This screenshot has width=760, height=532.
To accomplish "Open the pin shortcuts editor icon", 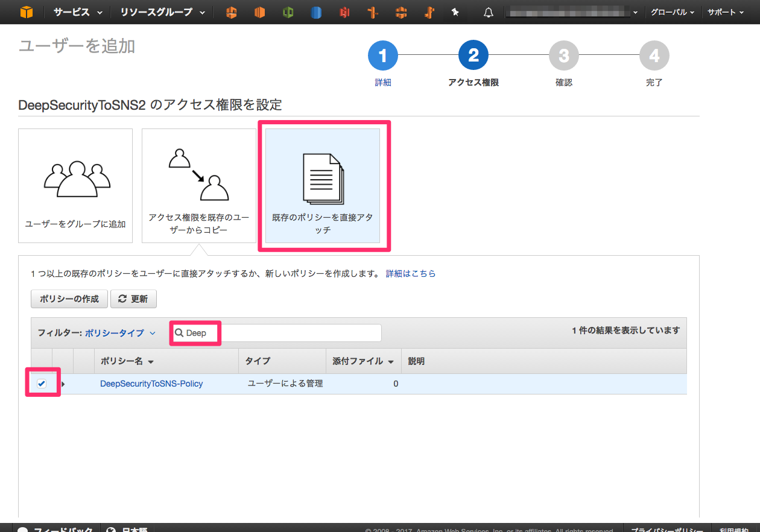I will click(455, 11).
